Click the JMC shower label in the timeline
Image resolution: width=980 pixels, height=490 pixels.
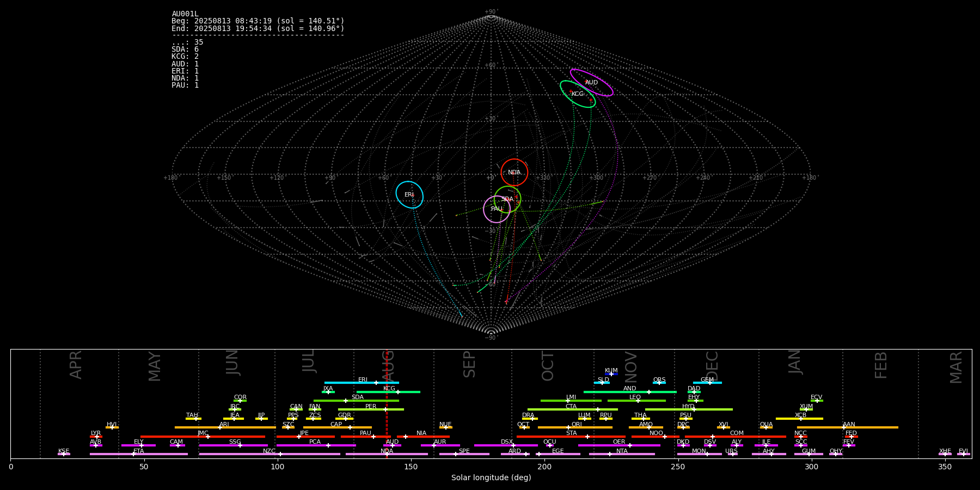pyautogui.click(x=203, y=433)
